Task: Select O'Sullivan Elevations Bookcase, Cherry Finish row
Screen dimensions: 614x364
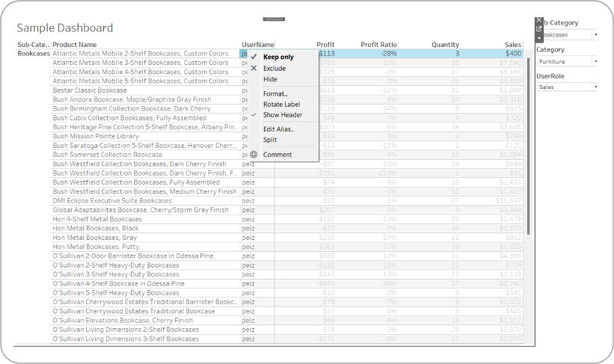Action: pos(123,320)
